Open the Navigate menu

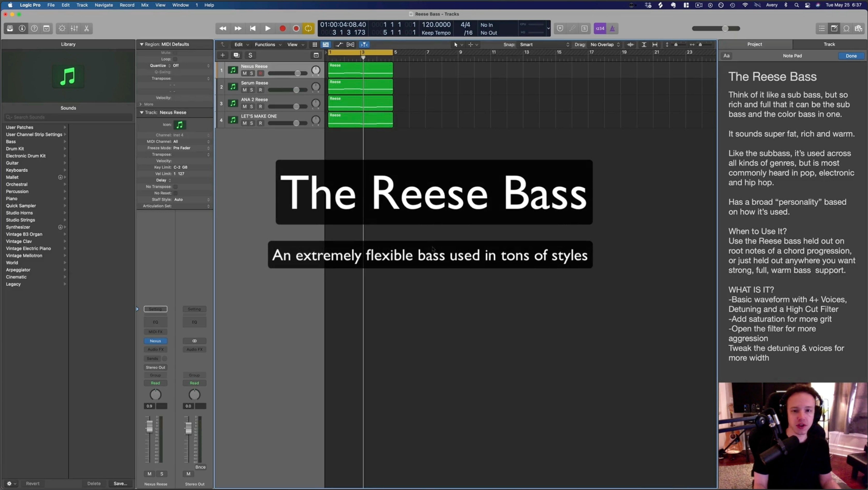(104, 5)
